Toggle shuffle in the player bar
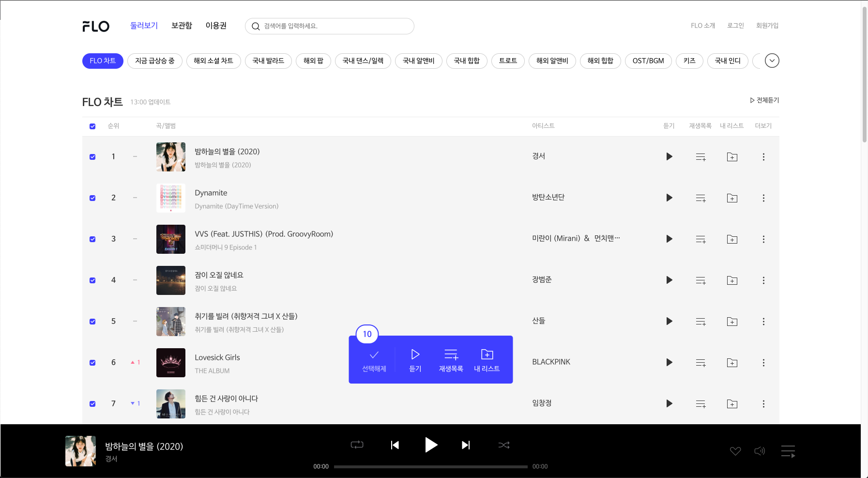The image size is (868, 478). pyautogui.click(x=504, y=445)
